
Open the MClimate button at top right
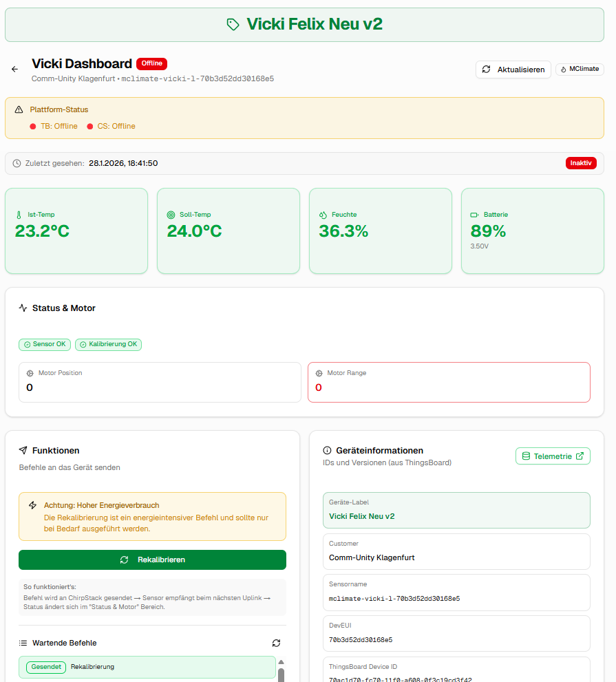(579, 69)
